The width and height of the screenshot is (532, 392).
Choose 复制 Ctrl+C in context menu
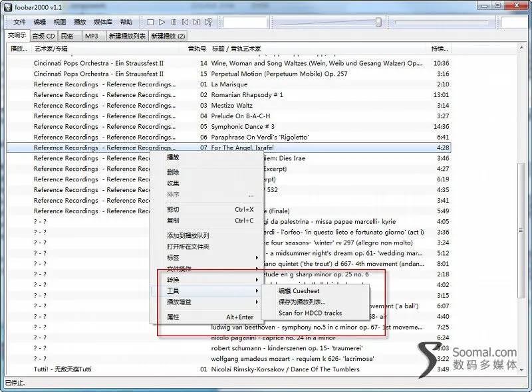pos(207,221)
